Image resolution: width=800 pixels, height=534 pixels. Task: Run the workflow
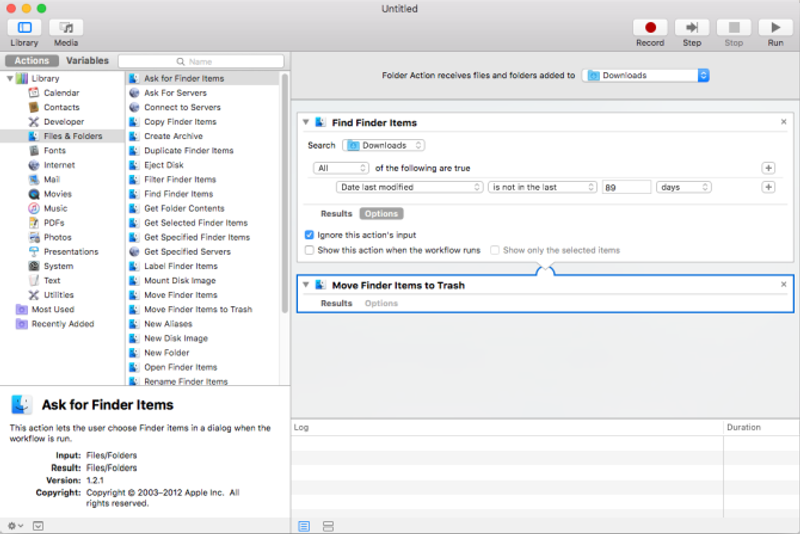pyautogui.click(x=775, y=28)
